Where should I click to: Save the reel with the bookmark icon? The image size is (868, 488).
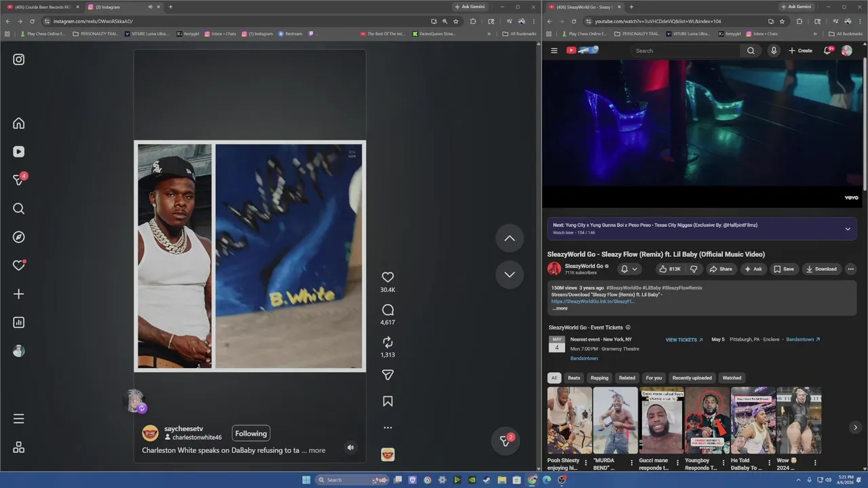point(388,401)
